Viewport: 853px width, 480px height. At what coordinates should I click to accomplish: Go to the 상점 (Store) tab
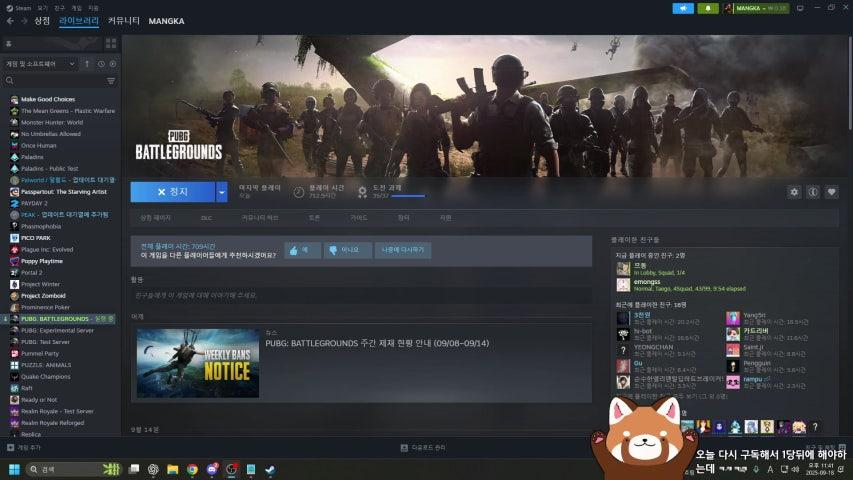42,21
